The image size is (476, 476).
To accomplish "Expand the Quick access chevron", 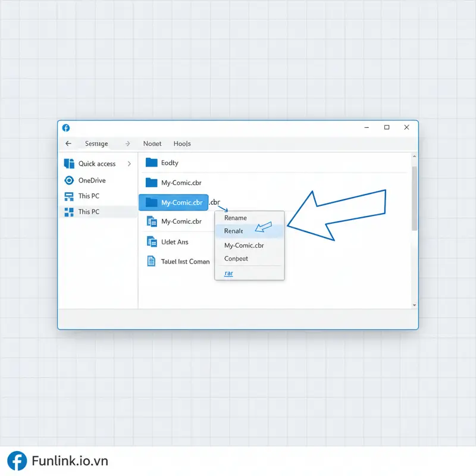I will coord(130,164).
